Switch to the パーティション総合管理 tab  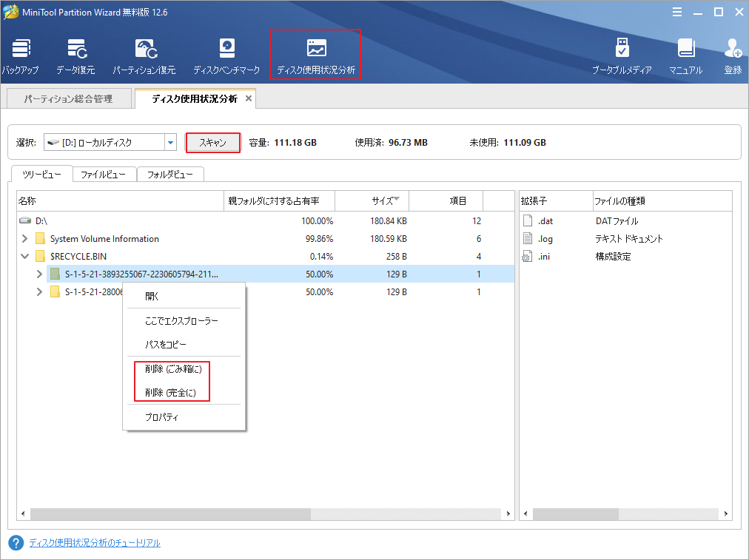coord(69,97)
